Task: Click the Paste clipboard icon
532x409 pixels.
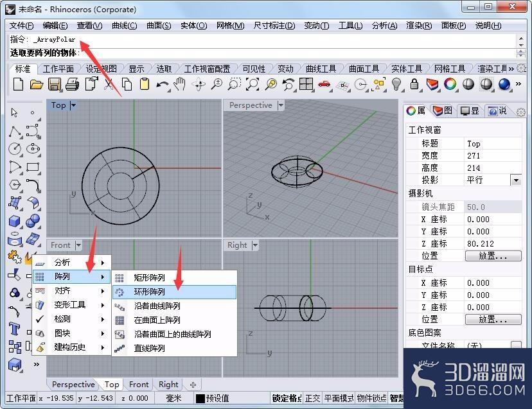Action: (x=145, y=84)
